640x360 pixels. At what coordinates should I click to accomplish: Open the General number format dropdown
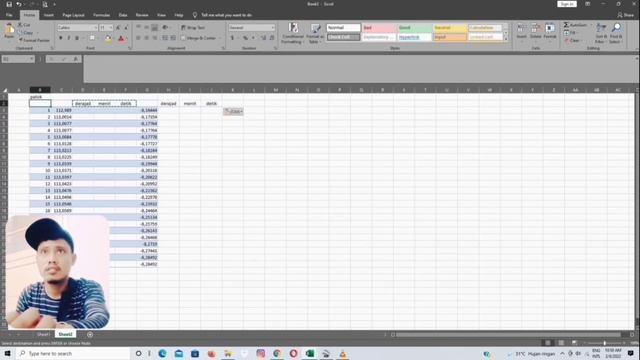(273, 28)
